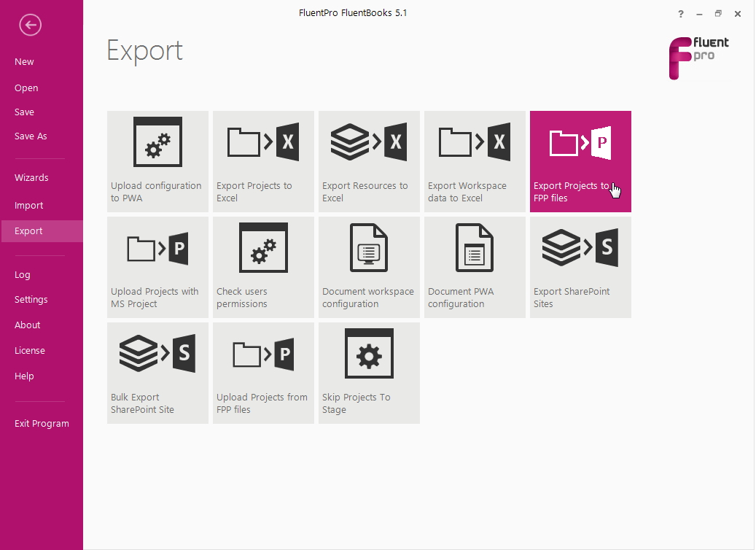This screenshot has height=550, width=756.
Task: Select Save As in the sidebar
Action: [x=31, y=136]
